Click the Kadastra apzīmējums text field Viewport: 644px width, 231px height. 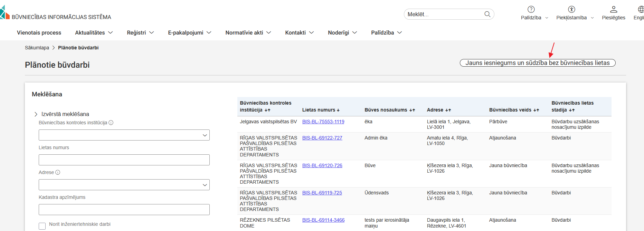point(124,210)
